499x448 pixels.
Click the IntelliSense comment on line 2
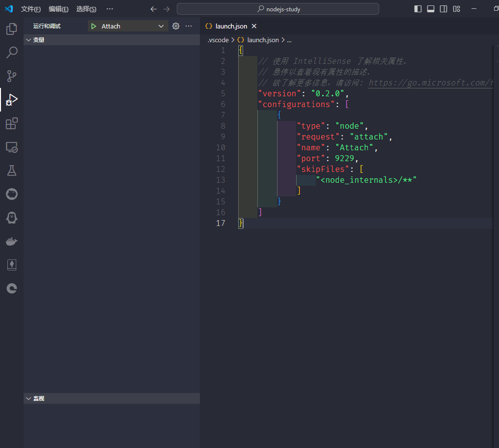pos(333,61)
